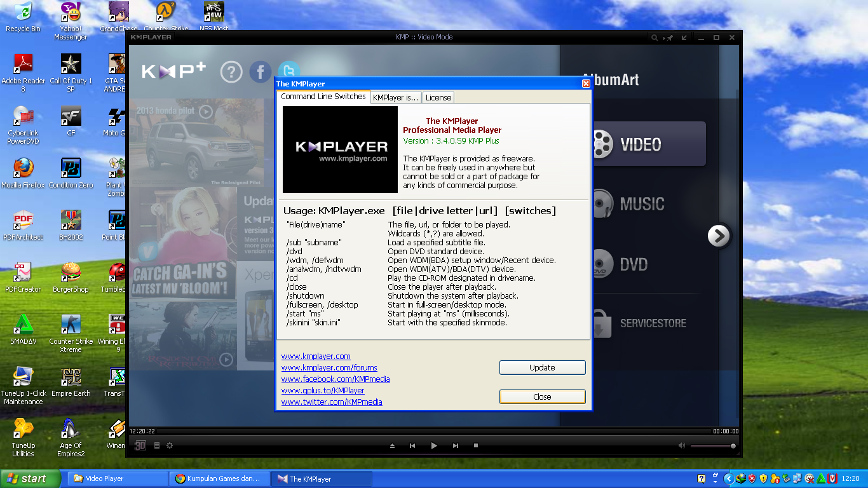Open the www.facebook.com/KMPmedia link
The image size is (868, 488).
tap(336, 379)
